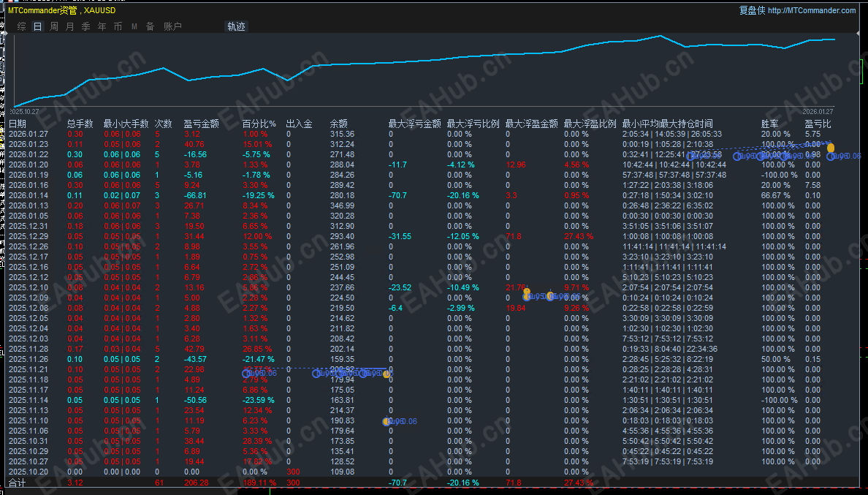The width and height of the screenshot is (868, 495).
Task: Click the M view icon in toolbar
Action: [x=134, y=26]
